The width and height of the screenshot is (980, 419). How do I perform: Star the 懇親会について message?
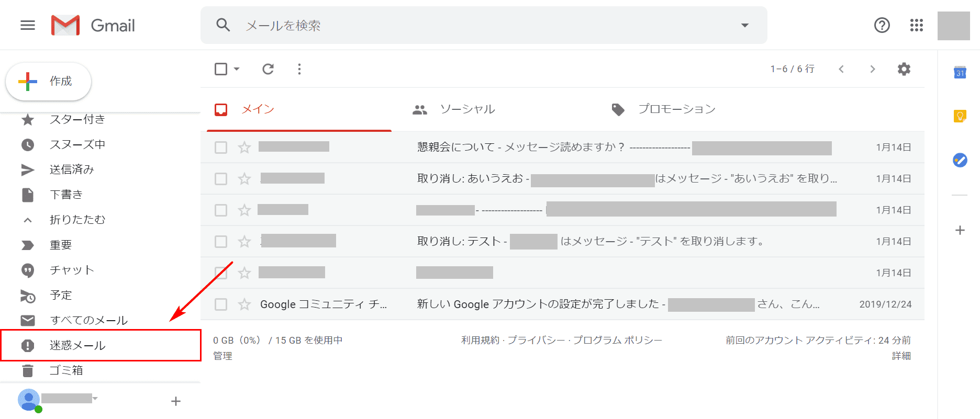click(x=244, y=148)
